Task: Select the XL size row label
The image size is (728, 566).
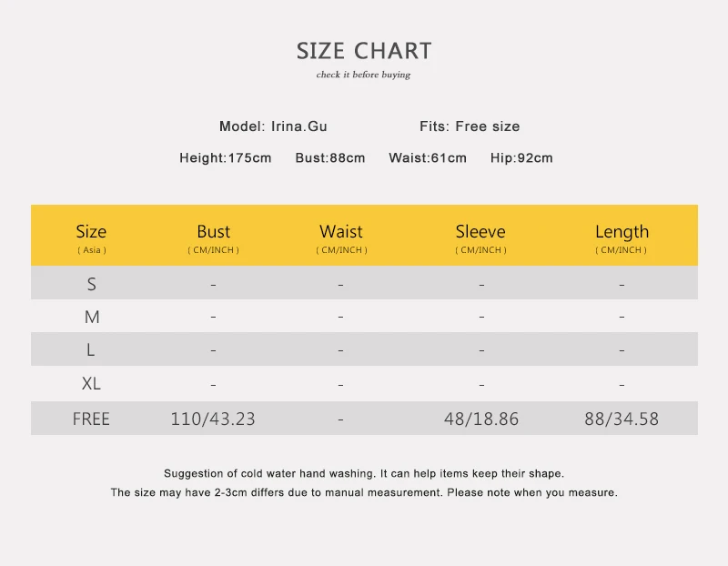Action: 91,383
